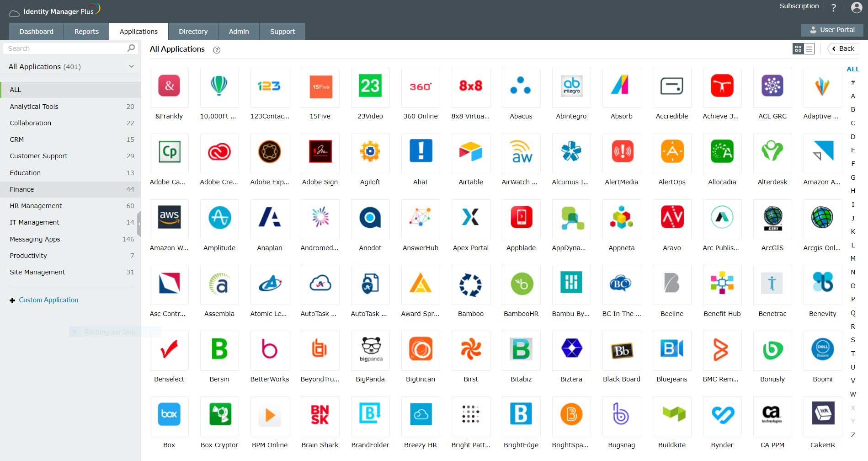Choose the Customer Support category
The width and height of the screenshot is (868, 461).
tap(70, 156)
